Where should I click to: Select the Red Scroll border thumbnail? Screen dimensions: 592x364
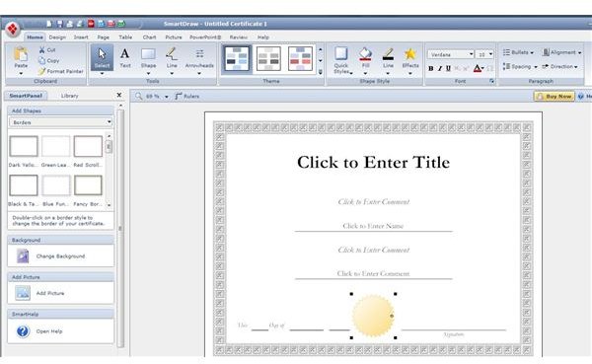[x=88, y=146]
